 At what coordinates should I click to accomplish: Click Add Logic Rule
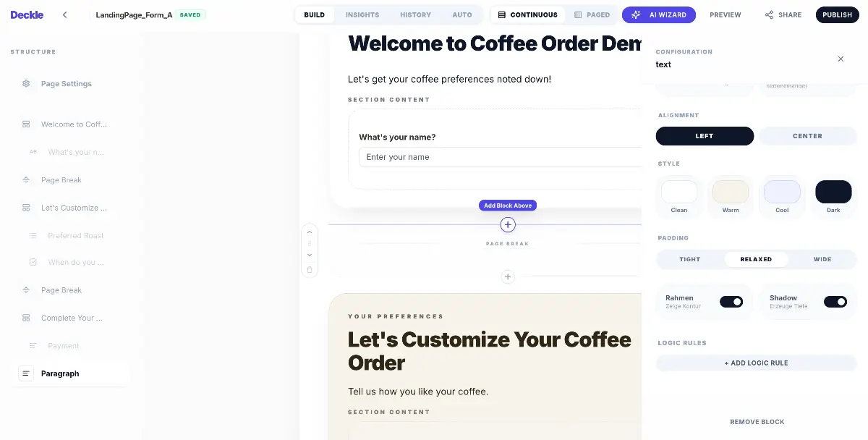pyautogui.click(x=757, y=363)
